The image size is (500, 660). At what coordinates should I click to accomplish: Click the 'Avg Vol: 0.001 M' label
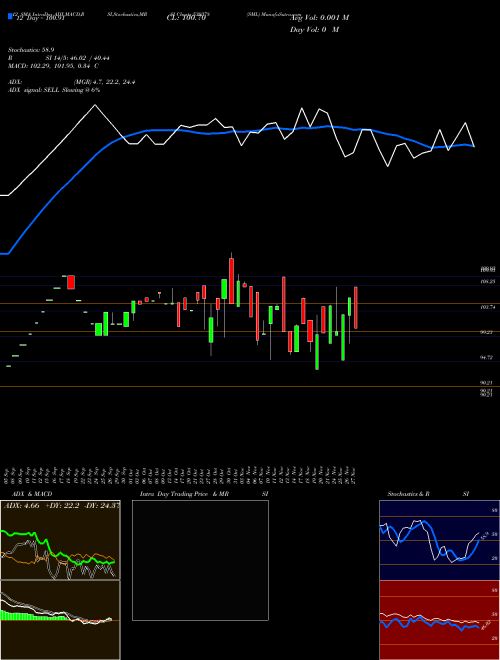click(319, 18)
